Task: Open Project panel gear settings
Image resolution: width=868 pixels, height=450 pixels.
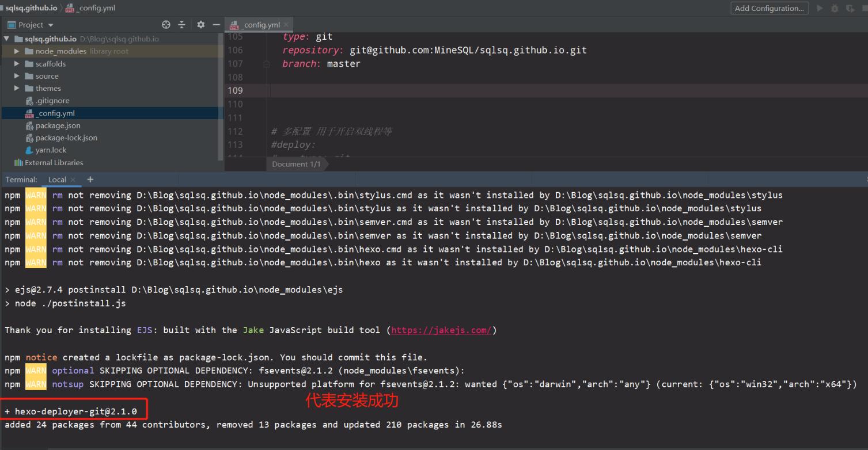Action: (x=201, y=25)
